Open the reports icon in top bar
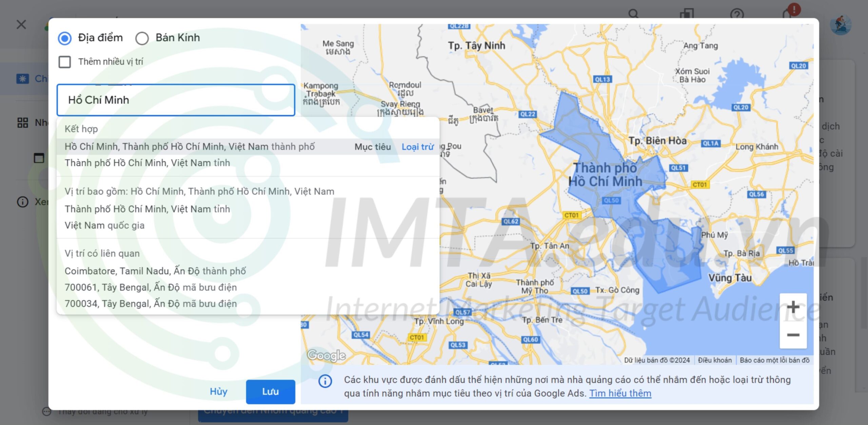Screen dimensions: 868x425 point(687,14)
